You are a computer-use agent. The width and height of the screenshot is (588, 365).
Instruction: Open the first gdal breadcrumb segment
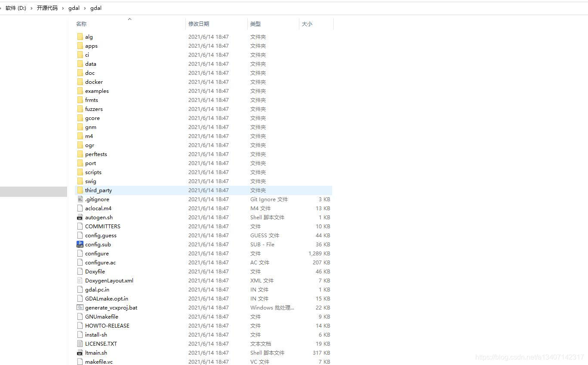click(x=74, y=8)
